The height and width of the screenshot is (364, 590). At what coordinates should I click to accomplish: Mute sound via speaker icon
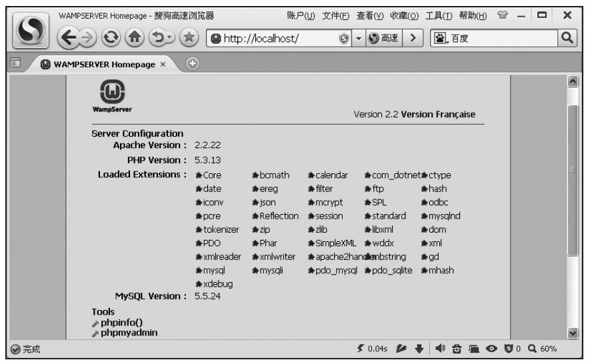[x=440, y=349]
